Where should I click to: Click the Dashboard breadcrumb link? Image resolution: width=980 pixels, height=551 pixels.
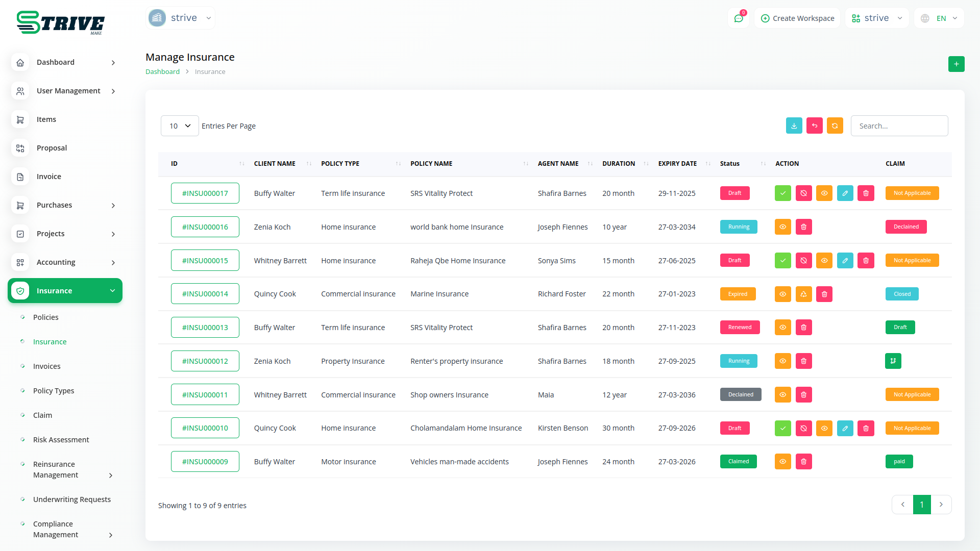[x=162, y=72]
